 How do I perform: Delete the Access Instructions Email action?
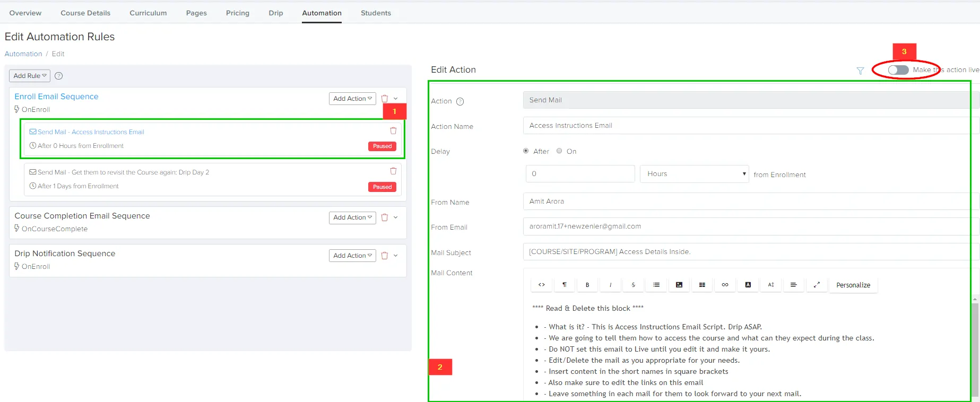pos(393,131)
